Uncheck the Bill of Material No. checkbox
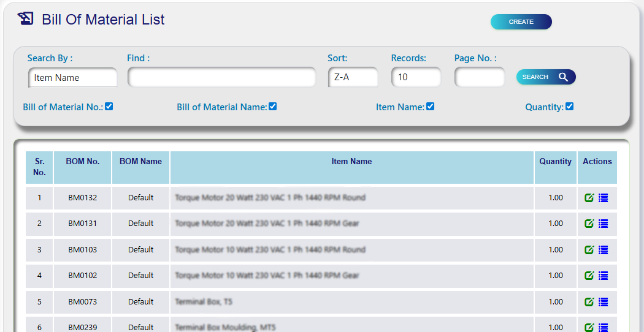The width and height of the screenshot is (644, 332). (x=109, y=107)
